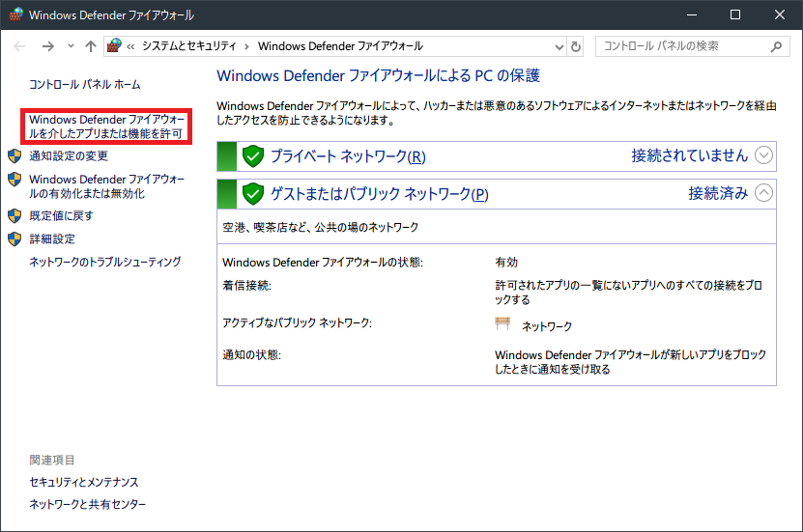
Task: Click the 空港、喫茶店など description text
Action: [321, 227]
